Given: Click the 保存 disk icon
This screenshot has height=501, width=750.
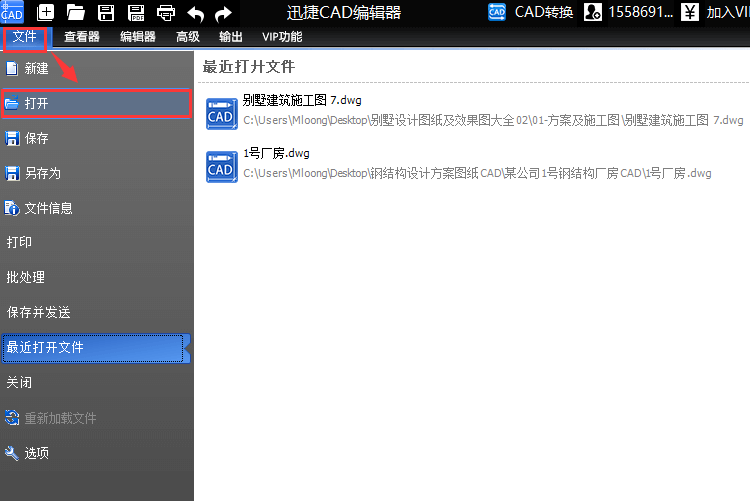Looking at the screenshot, I should (x=12, y=138).
